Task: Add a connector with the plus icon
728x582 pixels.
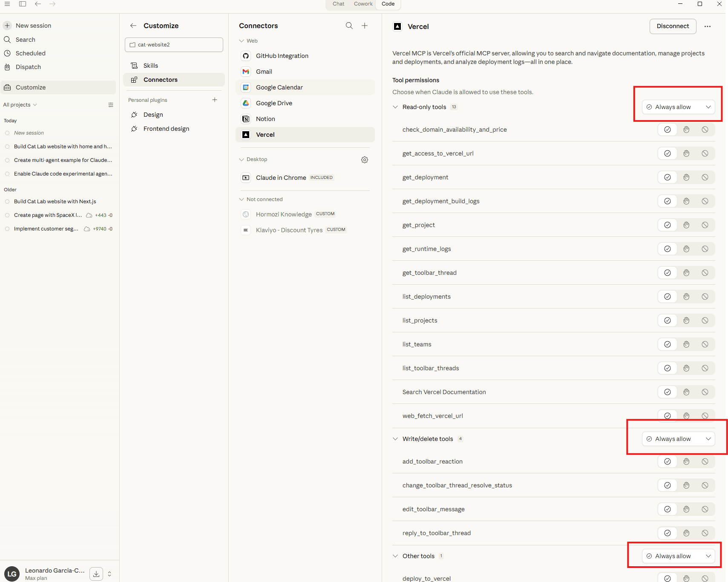Action: pyautogui.click(x=365, y=26)
